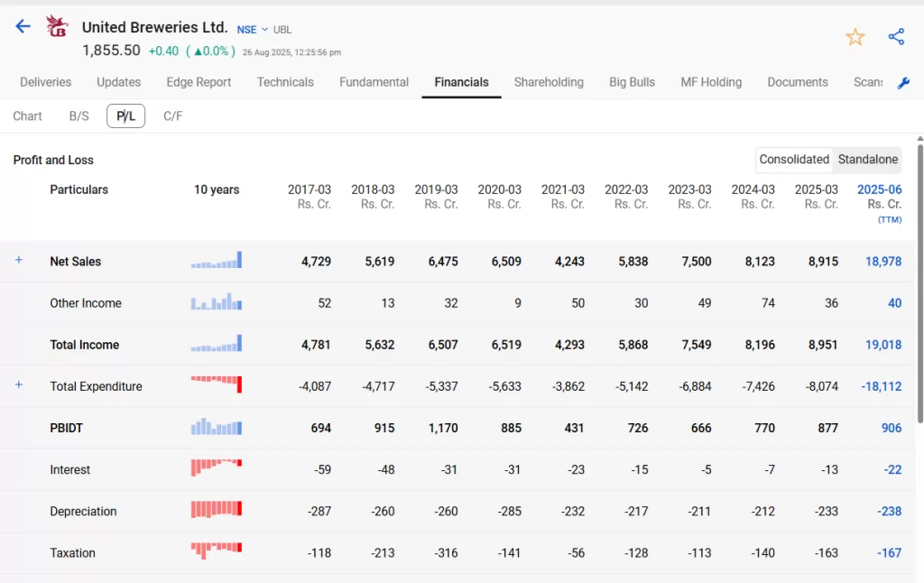Click the TTM PBIDT value 906
This screenshot has width=924, height=583.
[891, 428]
